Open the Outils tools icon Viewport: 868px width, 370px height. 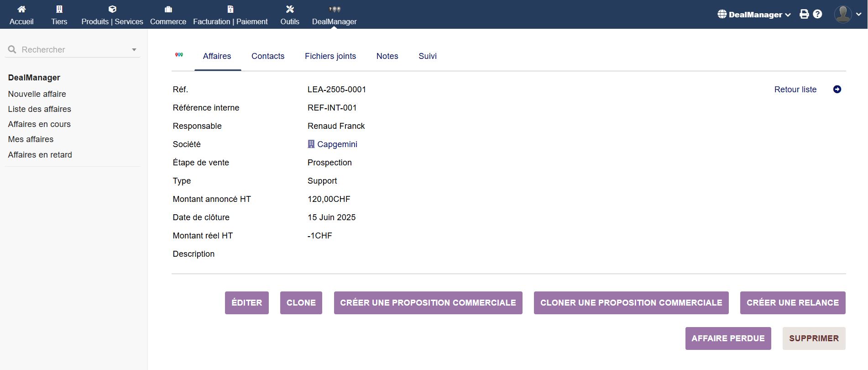tap(290, 9)
